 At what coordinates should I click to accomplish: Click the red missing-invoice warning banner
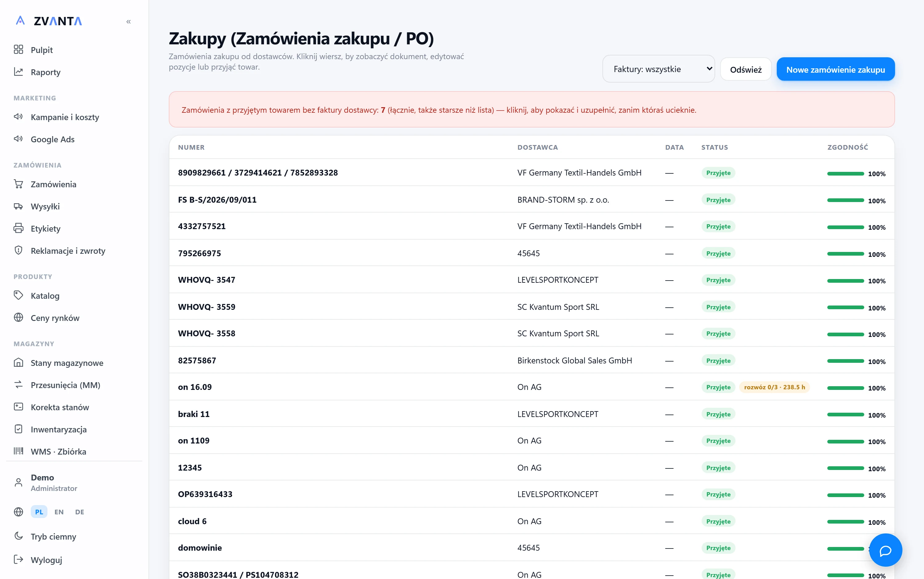coord(532,110)
